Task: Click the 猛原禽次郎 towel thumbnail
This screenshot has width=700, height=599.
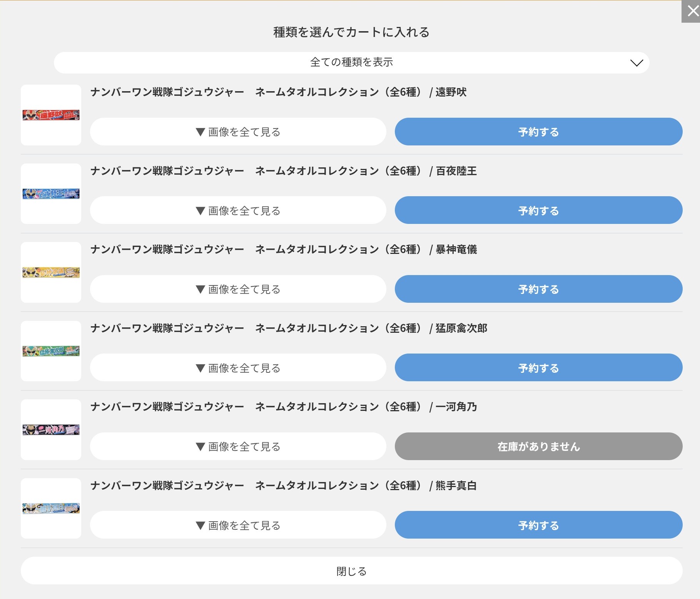Action: click(51, 351)
